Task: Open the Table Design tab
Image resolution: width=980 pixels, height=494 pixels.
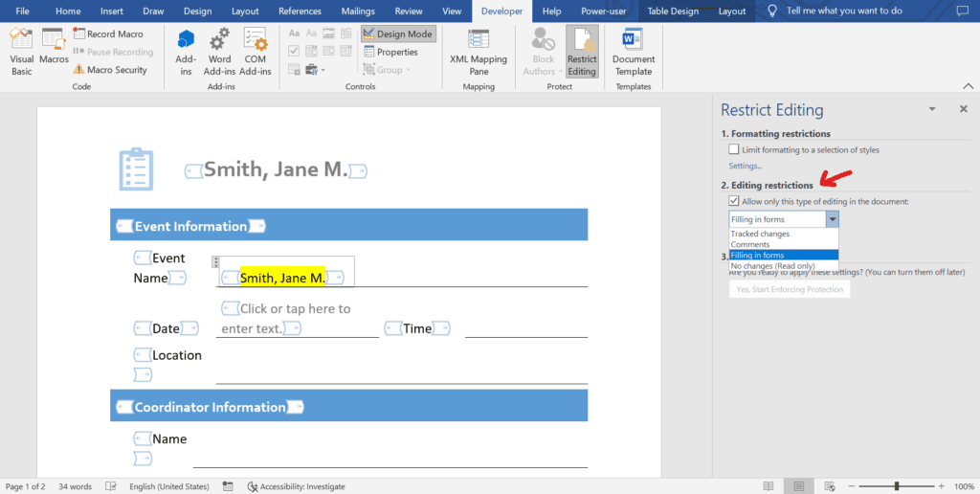Action: click(674, 11)
